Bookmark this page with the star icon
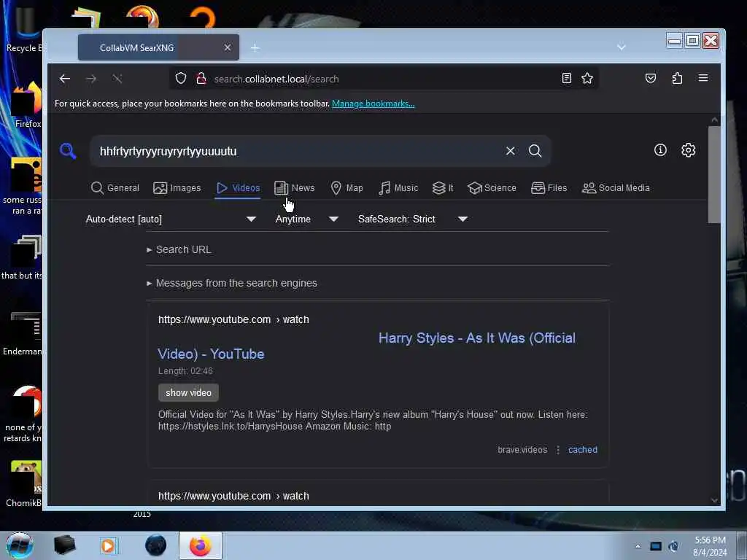747x560 pixels. 587,78
